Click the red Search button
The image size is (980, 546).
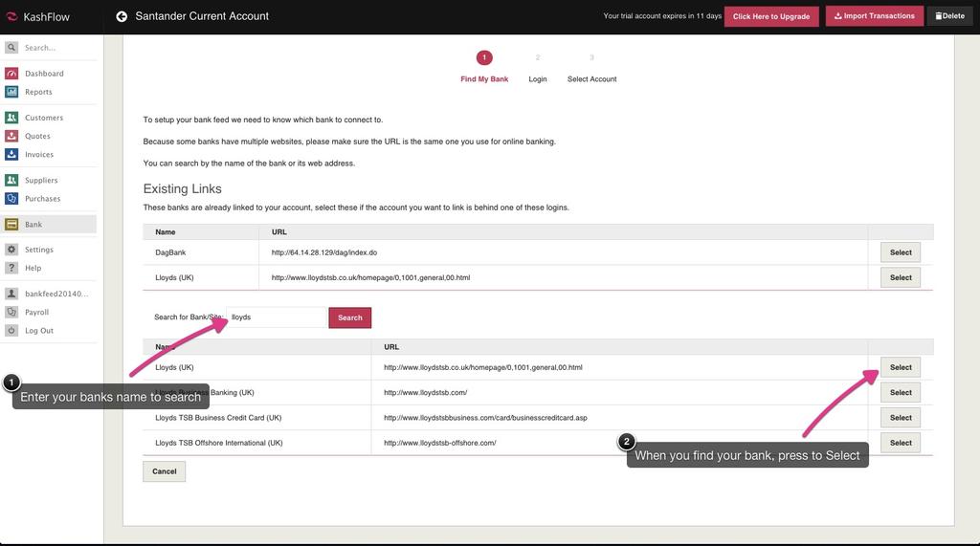349,317
